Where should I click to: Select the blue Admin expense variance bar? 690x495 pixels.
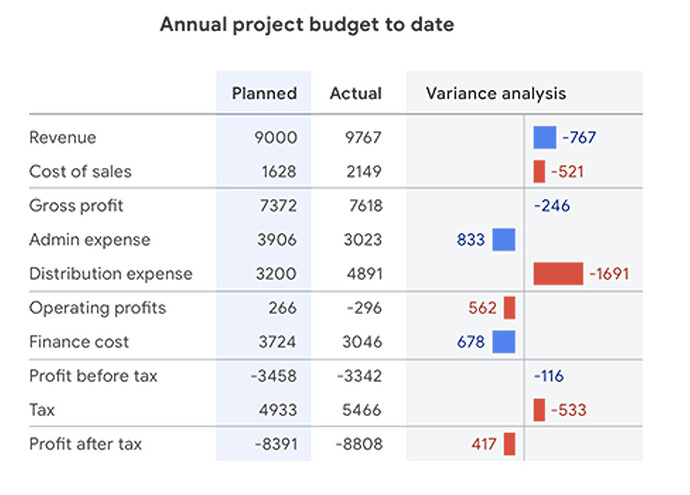pyautogui.click(x=504, y=240)
